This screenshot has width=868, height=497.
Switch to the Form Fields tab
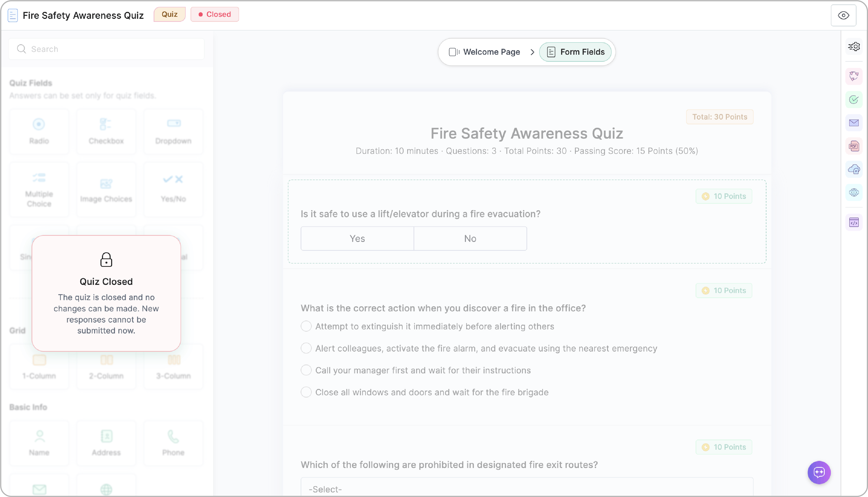tap(575, 52)
